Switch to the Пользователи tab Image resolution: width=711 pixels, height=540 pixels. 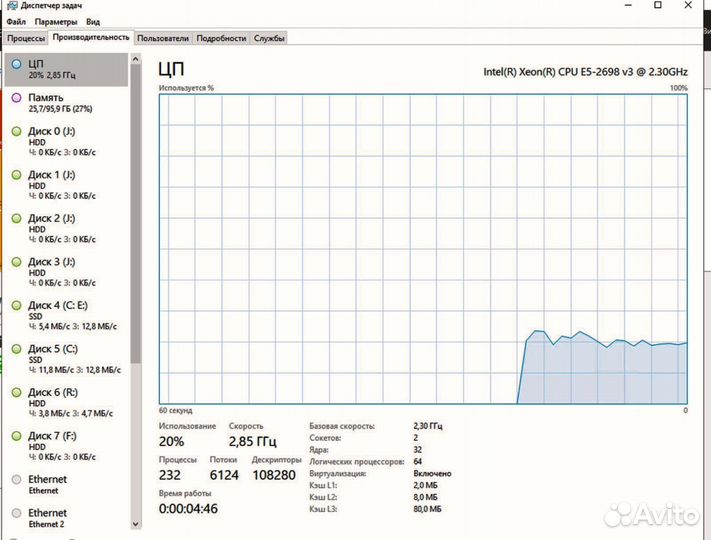point(163,38)
